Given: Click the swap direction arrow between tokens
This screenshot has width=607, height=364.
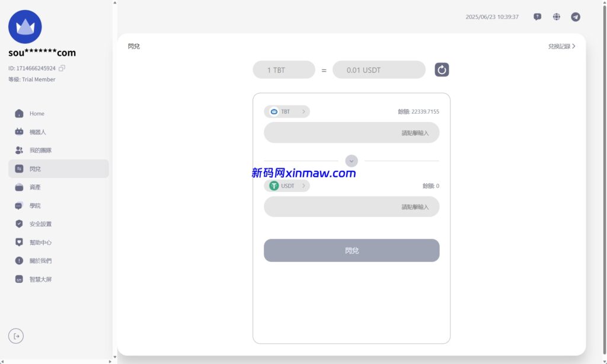Looking at the screenshot, I should pyautogui.click(x=352, y=161).
